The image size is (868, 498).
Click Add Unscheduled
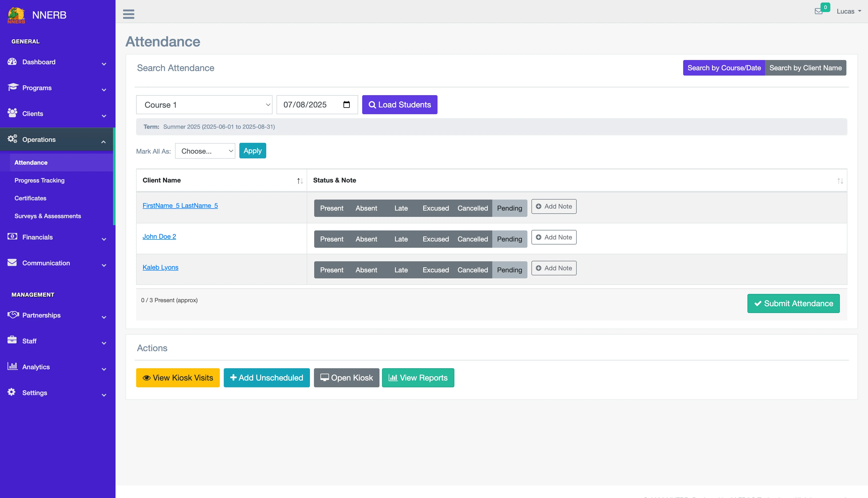tap(266, 378)
